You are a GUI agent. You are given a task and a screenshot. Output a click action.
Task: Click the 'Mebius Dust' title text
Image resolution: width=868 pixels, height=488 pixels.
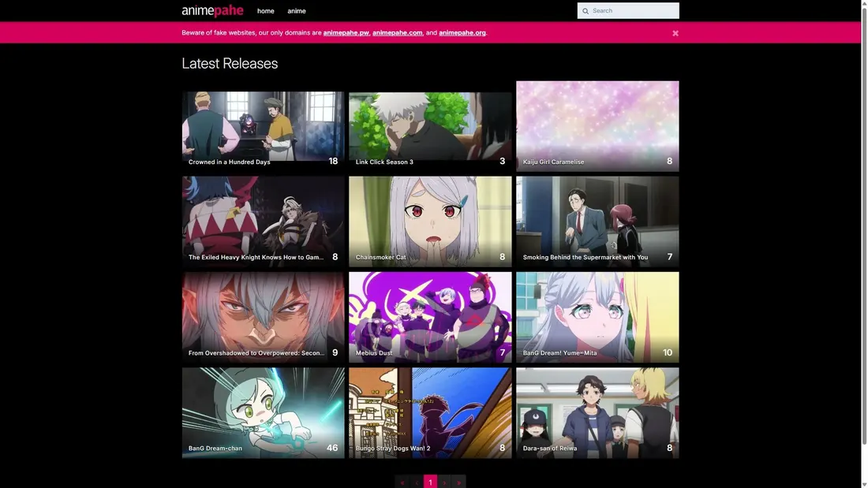[374, 353]
